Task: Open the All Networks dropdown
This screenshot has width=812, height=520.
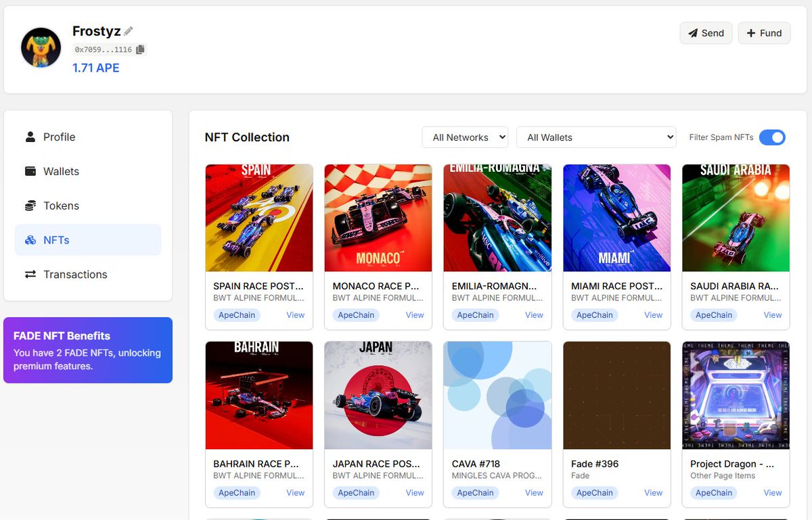Action: pos(465,137)
